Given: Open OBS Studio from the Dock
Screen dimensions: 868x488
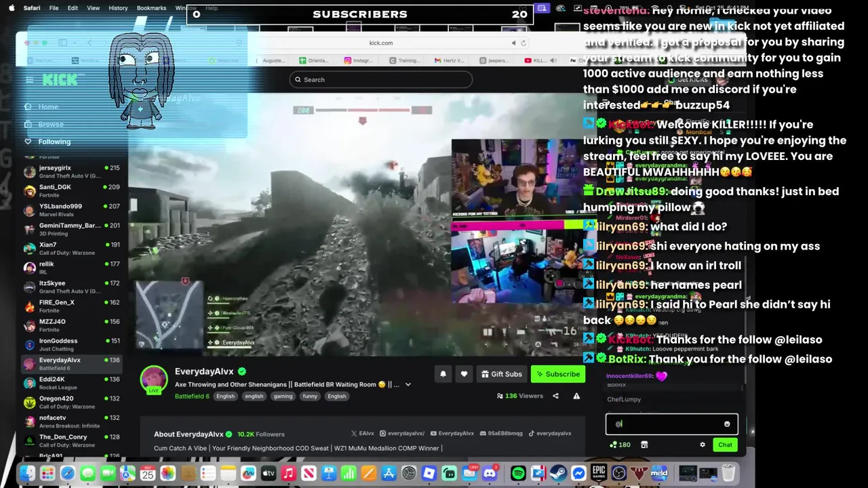Looking at the screenshot, I should (x=619, y=473).
